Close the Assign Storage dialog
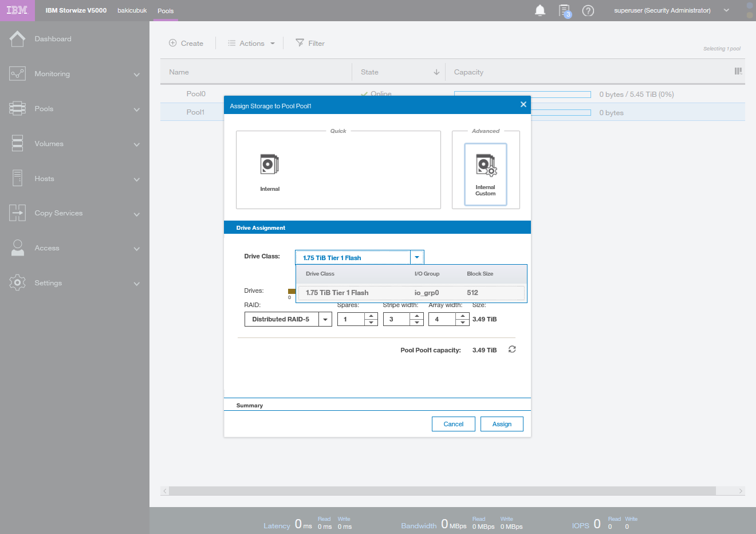This screenshot has height=534, width=756. (x=523, y=104)
